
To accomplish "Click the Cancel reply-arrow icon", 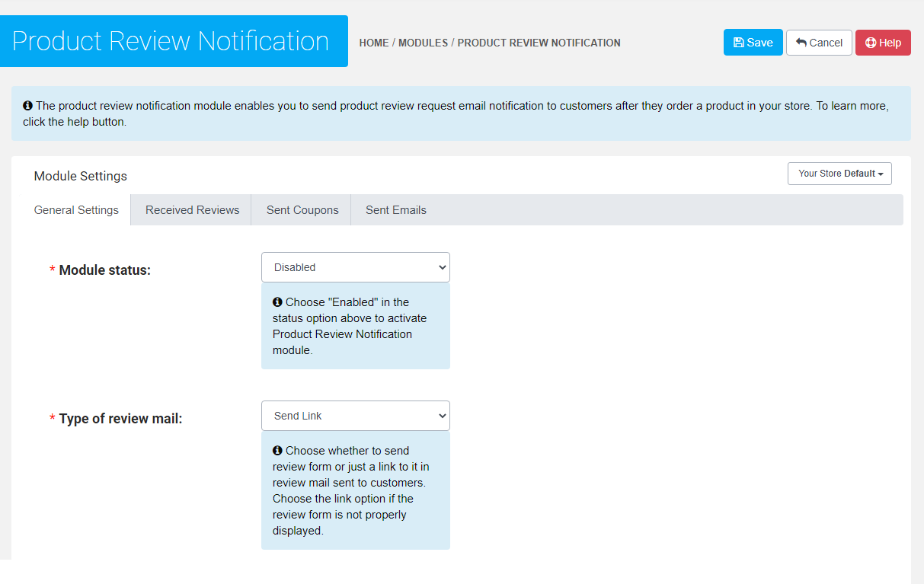I will tap(801, 43).
